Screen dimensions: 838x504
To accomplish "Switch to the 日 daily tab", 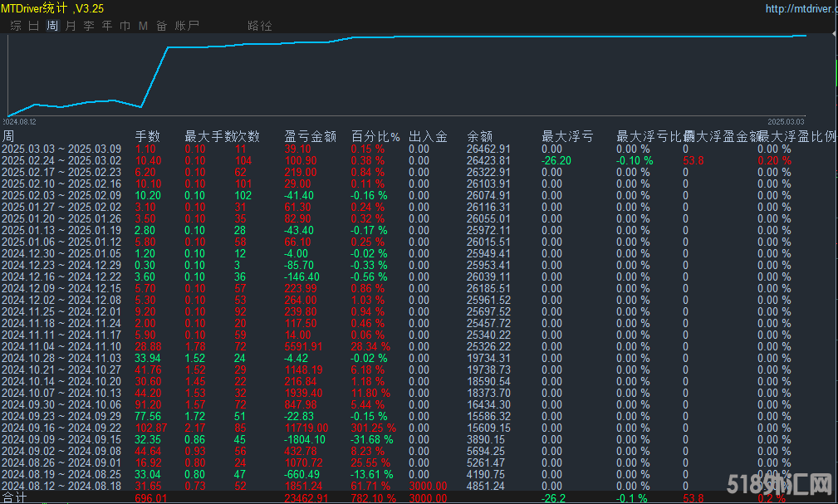I will (34, 26).
